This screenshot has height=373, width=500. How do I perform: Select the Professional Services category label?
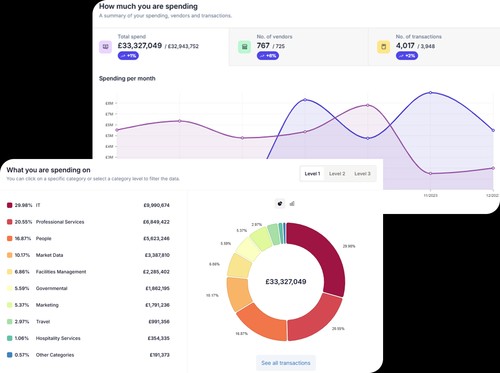tap(60, 222)
